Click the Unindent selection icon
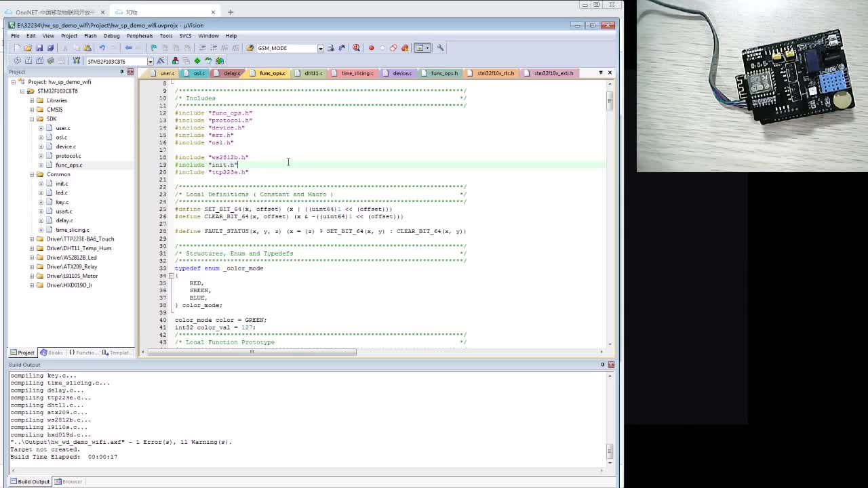Viewport: 868px width, 488px height. [x=213, y=47]
